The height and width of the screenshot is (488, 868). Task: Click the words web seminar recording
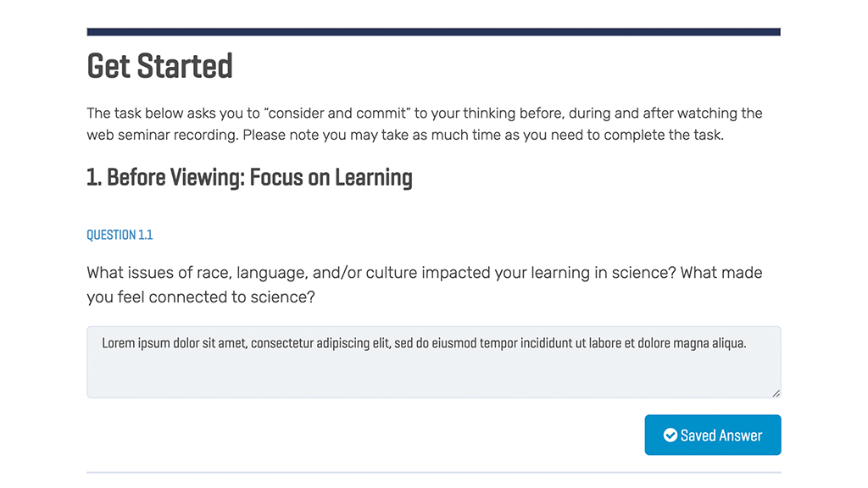[160, 135]
